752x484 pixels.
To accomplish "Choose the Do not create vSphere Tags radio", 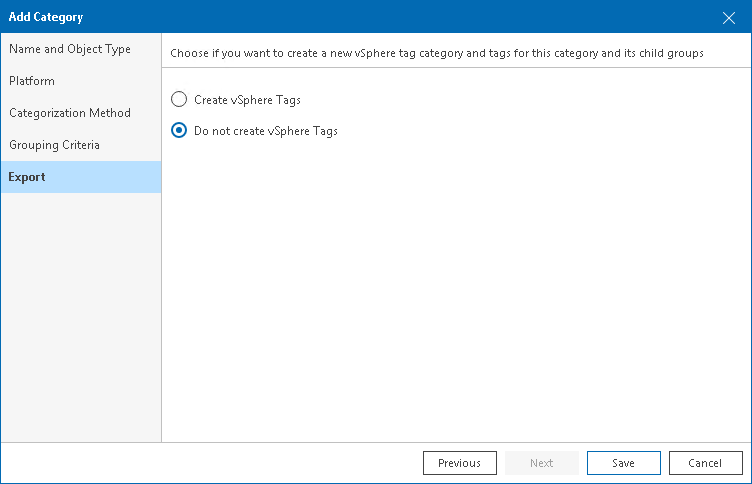I will coord(179,131).
